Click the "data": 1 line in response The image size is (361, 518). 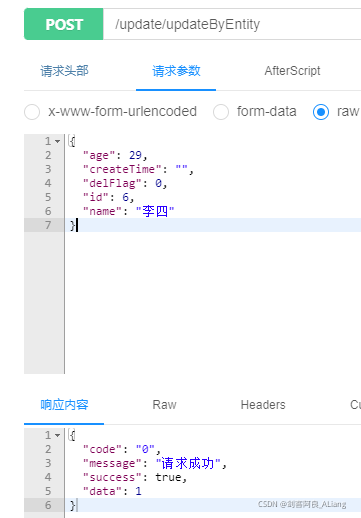pyautogui.click(x=112, y=491)
